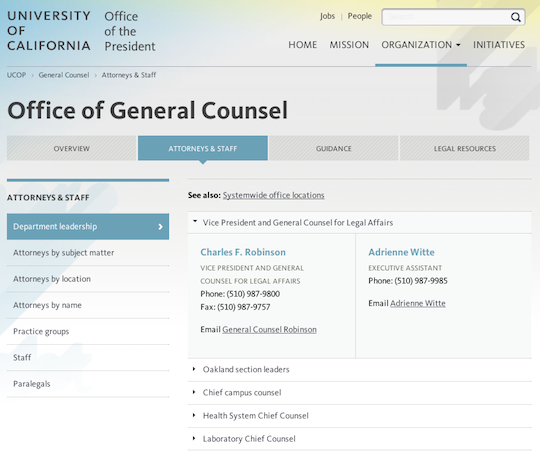Viewport: 540px width, 461px height.
Task: Switch to the LEGAL RESOURCES tab
Action: [465, 148]
